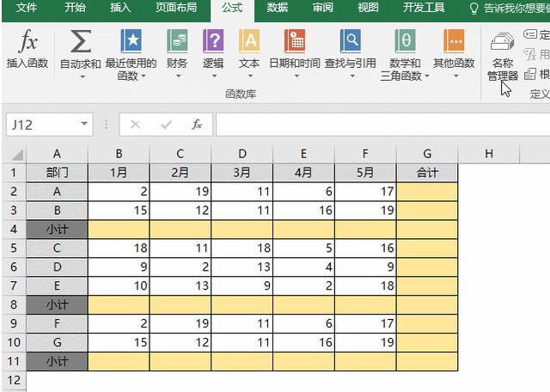550x392 pixels.
Task: Open the Logical (逻辑) functions icon
Action: (213, 41)
